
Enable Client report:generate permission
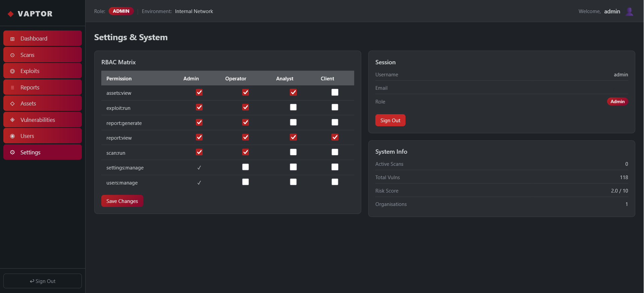click(x=335, y=122)
